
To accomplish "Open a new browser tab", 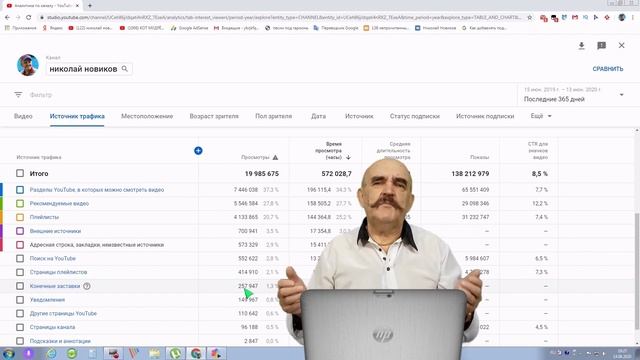I will [x=90, y=5].
